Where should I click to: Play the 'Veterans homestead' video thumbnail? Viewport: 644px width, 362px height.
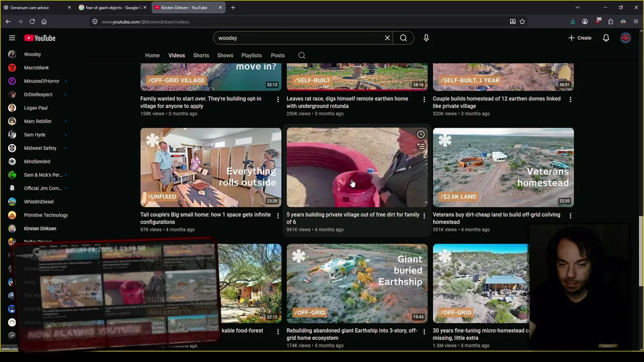point(503,167)
